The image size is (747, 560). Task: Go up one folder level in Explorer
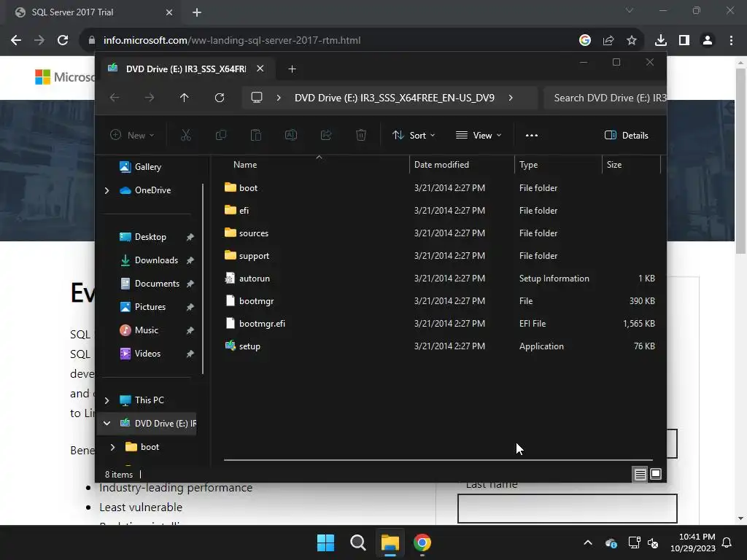tap(185, 98)
